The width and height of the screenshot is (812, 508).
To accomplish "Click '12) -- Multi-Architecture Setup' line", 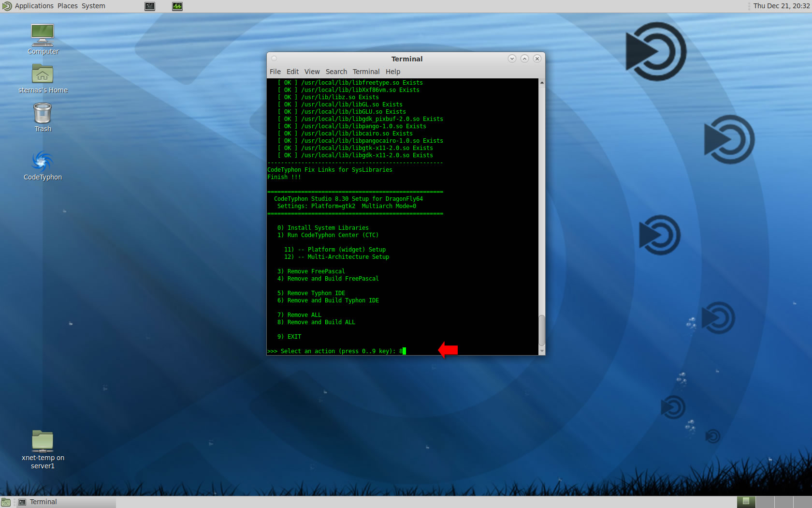I will pyautogui.click(x=336, y=257).
